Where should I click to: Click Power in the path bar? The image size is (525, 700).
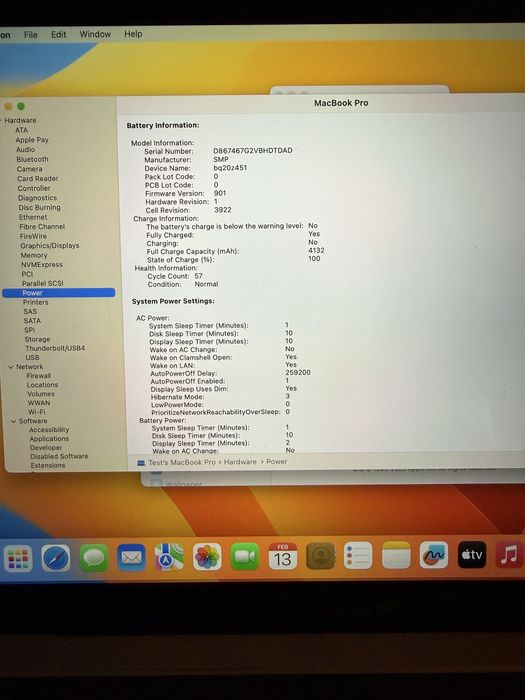tap(277, 462)
